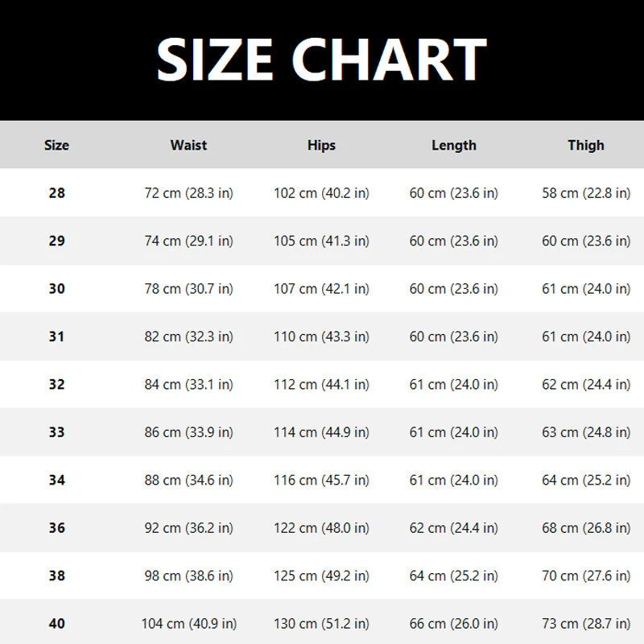Click size 29 row label
This screenshot has height=644, width=644.
(x=56, y=241)
